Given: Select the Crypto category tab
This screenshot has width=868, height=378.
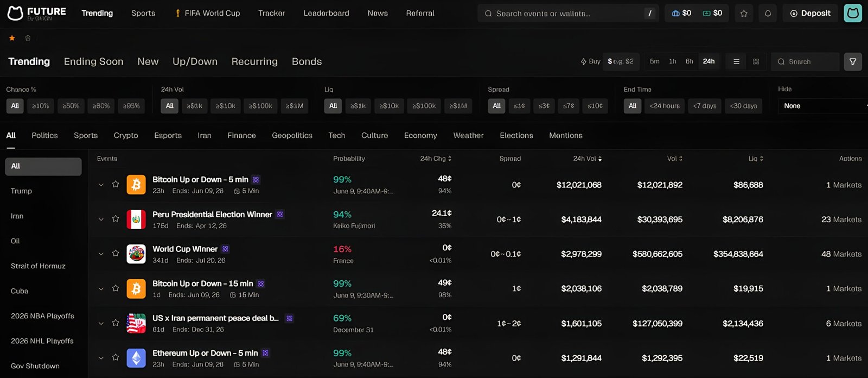Looking at the screenshot, I should [x=126, y=135].
